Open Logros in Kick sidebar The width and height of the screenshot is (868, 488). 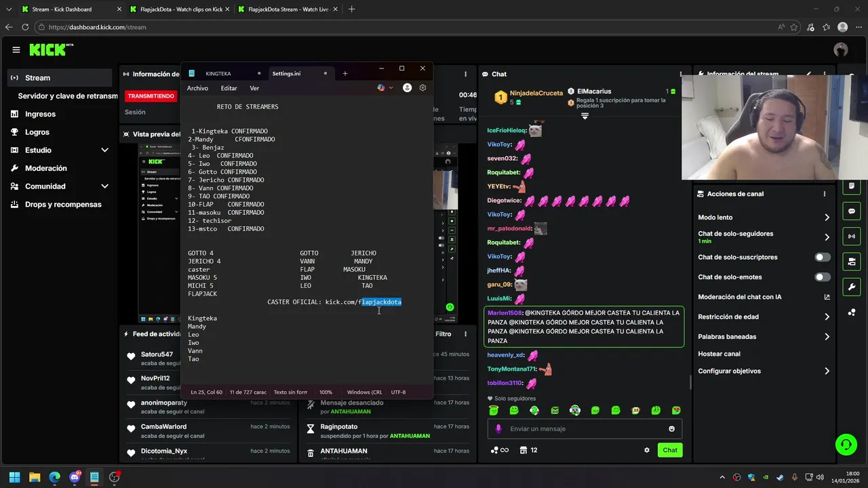pos(37,132)
